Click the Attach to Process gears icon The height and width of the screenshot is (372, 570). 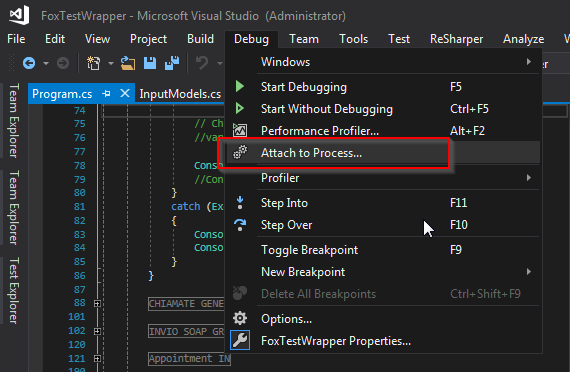pos(240,152)
